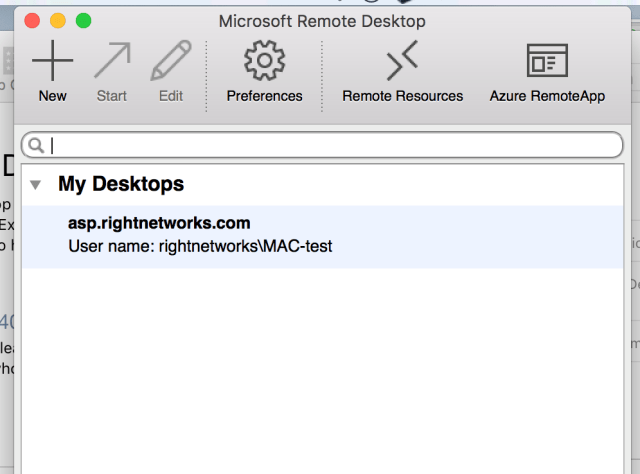Select the My Desktops group header
The height and width of the screenshot is (474, 640).
click(121, 185)
